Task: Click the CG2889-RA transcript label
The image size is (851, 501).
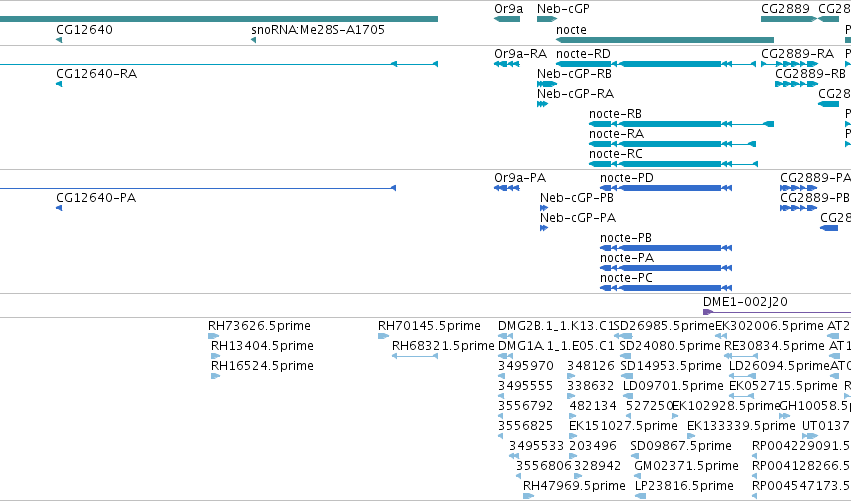Action: pyautogui.click(x=798, y=54)
